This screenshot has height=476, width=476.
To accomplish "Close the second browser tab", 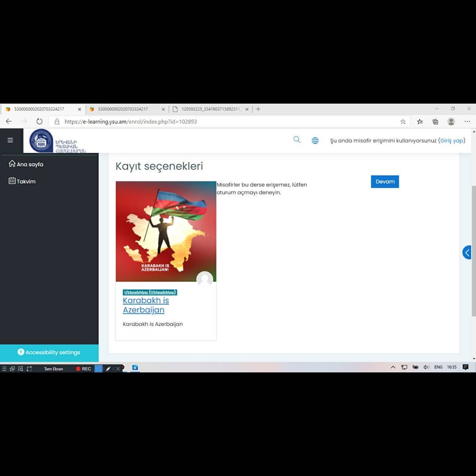I will click(163, 109).
